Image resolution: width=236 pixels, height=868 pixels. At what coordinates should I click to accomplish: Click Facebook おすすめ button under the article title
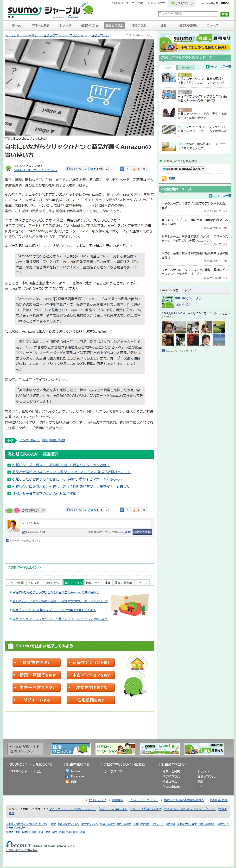coord(74,169)
